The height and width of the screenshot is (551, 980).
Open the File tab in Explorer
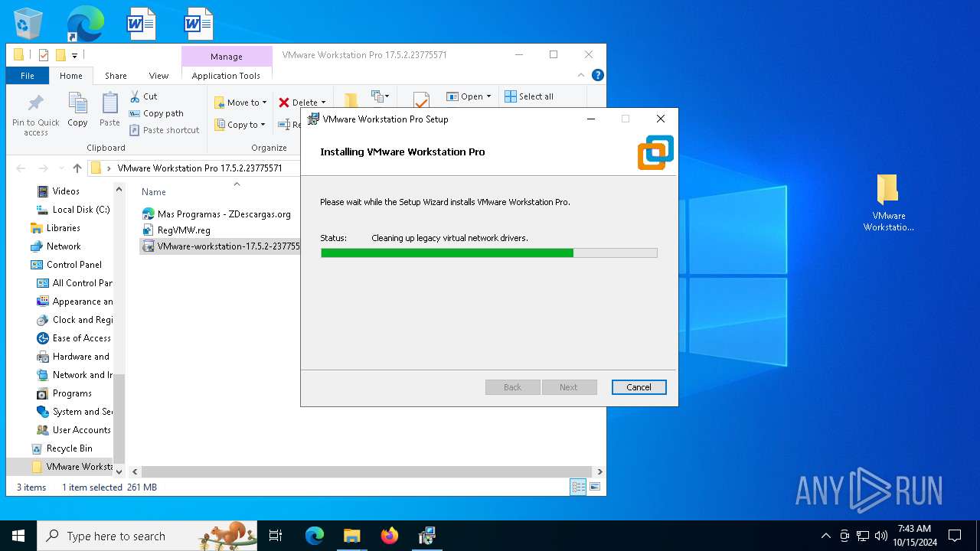pyautogui.click(x=28, y=76)
